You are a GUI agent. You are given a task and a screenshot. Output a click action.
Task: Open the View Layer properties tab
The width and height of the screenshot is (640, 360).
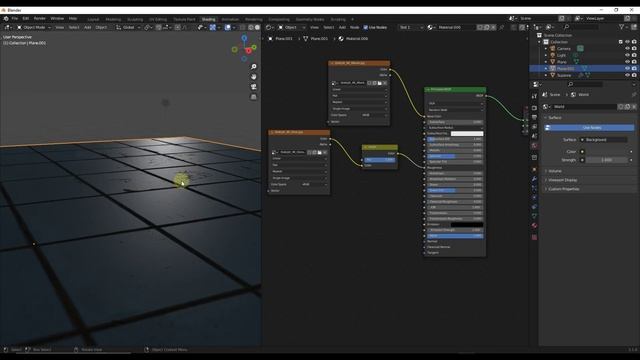(x=534, y=127)
